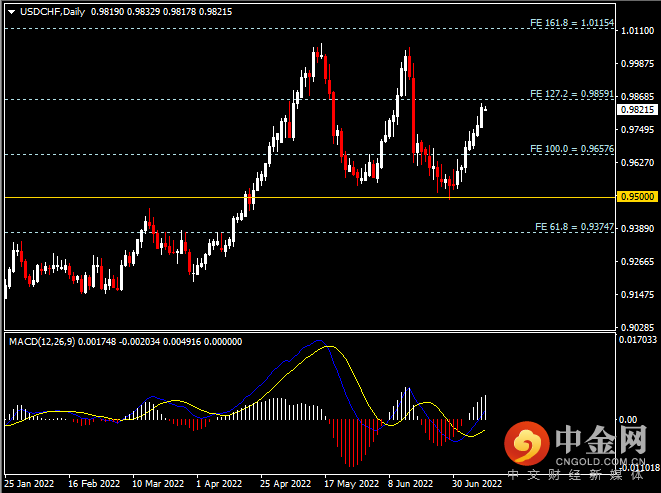661x493 pixels.
Task: Click the 0.96270 price scale value
Action: [637, 162]
